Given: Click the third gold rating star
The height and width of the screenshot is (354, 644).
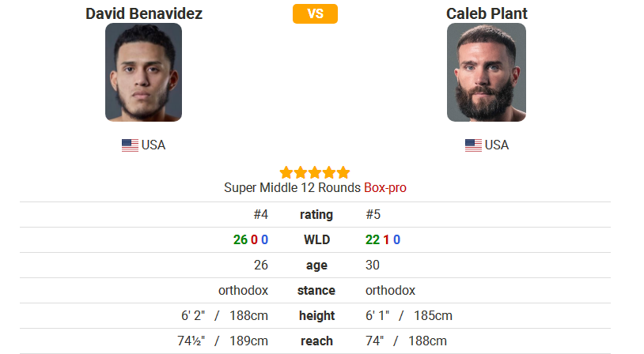Looking at the screenshot, I should coord(315,173).
